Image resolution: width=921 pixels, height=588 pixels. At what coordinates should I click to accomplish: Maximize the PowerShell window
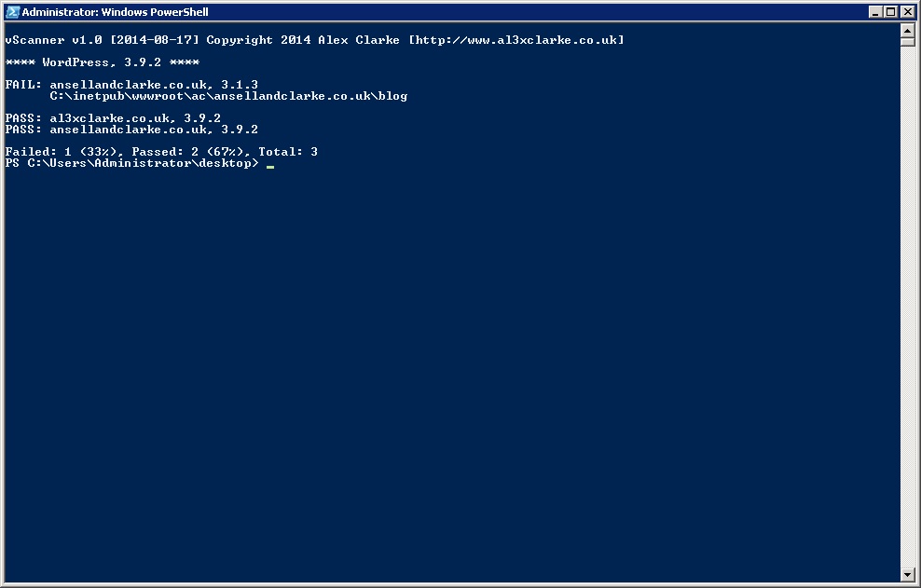tap(891, 12)
